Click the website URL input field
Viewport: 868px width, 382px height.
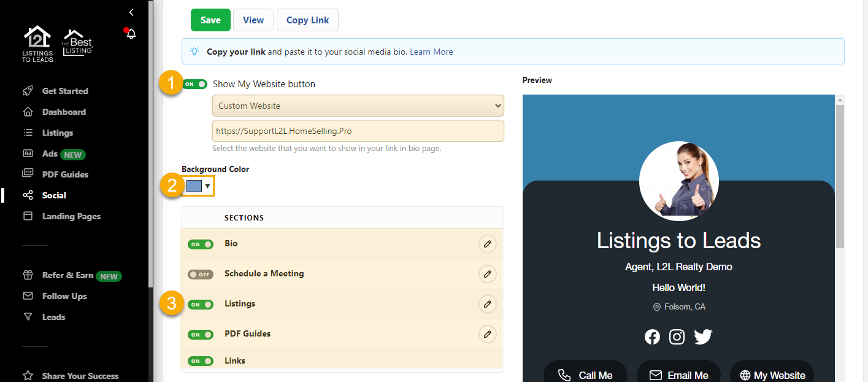pos(358,131)
